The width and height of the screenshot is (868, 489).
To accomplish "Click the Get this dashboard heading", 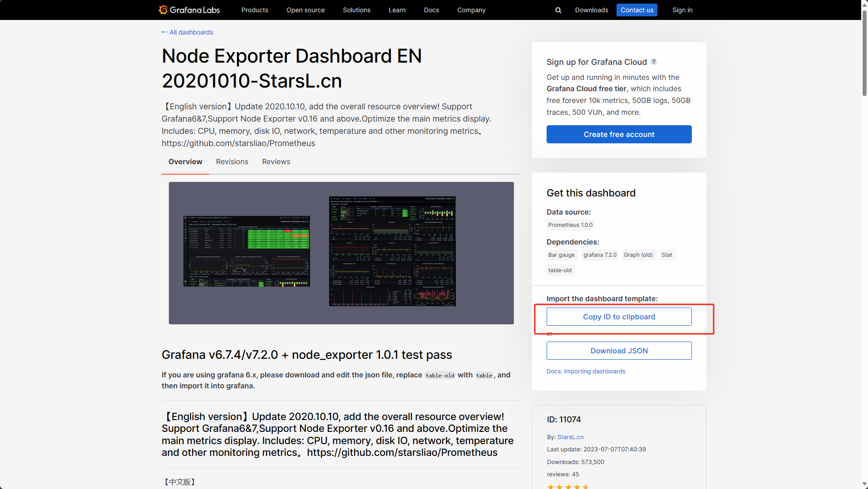I will point(591,193).
